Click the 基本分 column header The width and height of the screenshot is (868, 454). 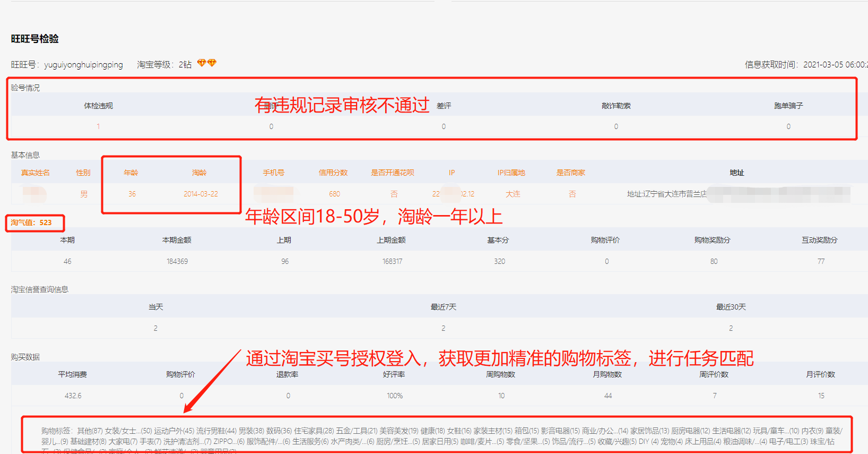tap(498, 240)
